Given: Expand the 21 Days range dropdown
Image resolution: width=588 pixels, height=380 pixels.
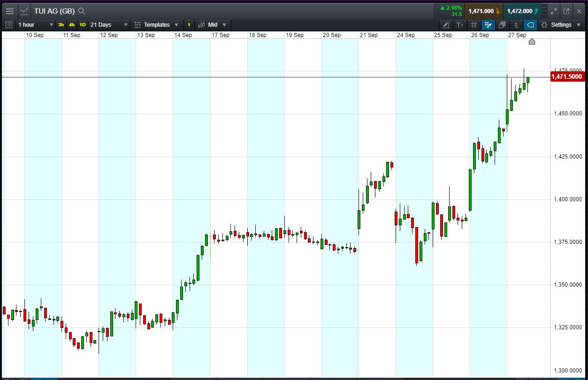Looking at the screenshot, I should (x=109, y=24).
